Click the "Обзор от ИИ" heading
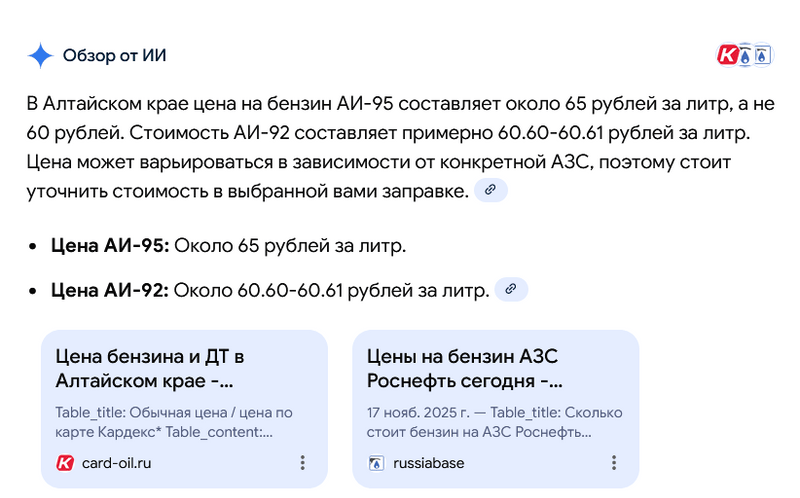800x498 pixels. (x=114, y=56)
